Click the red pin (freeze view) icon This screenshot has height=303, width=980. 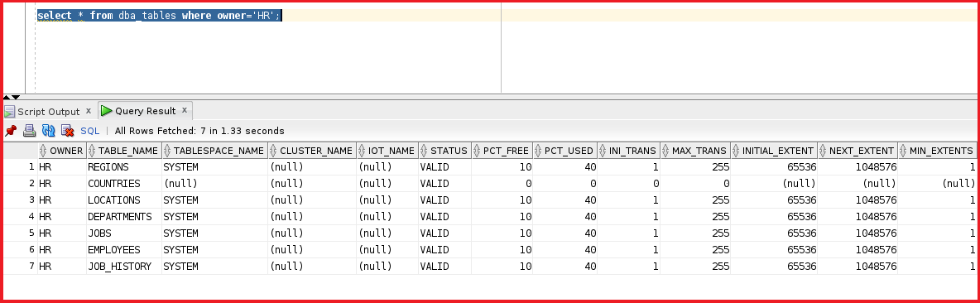(x=11, y=131)
